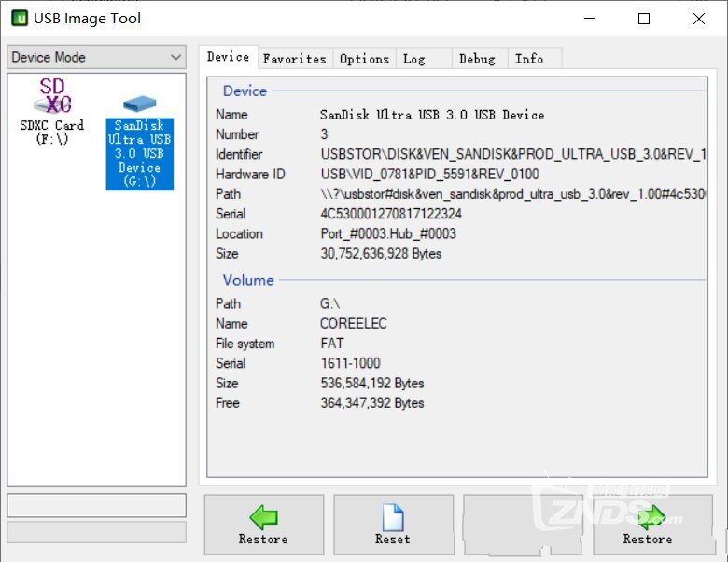Click the device Number value 3
This screenshot has width=728, height=562.
click(x=324, y=134)
